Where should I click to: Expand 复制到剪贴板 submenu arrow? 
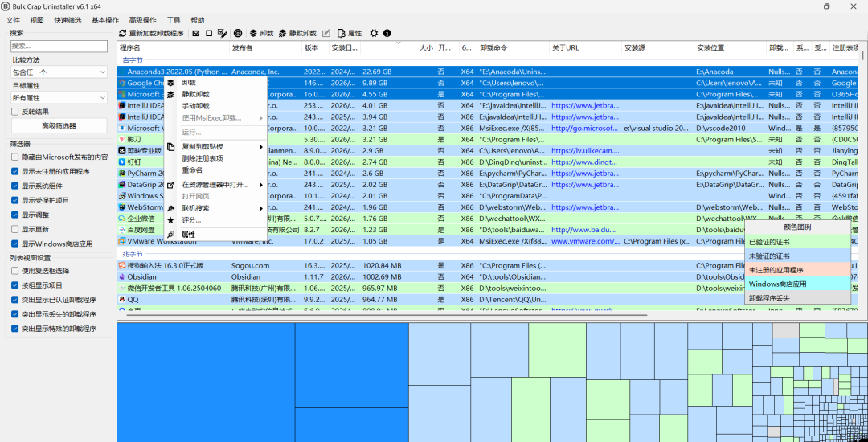click(260, 147)
